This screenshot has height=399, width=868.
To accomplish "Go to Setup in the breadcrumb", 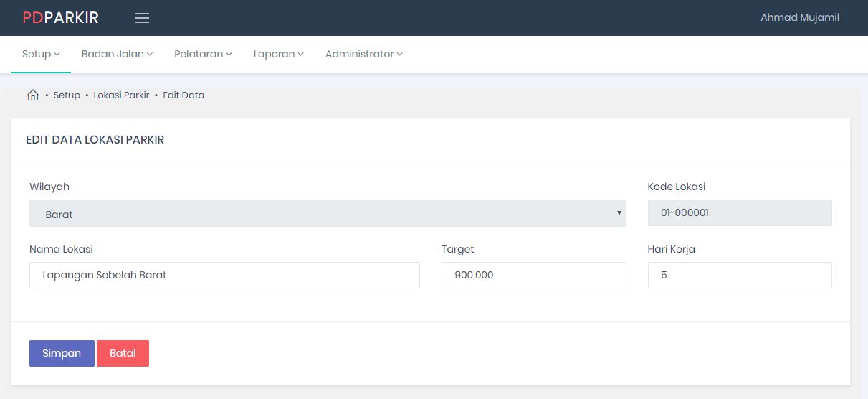I will (x=67, y=95).
